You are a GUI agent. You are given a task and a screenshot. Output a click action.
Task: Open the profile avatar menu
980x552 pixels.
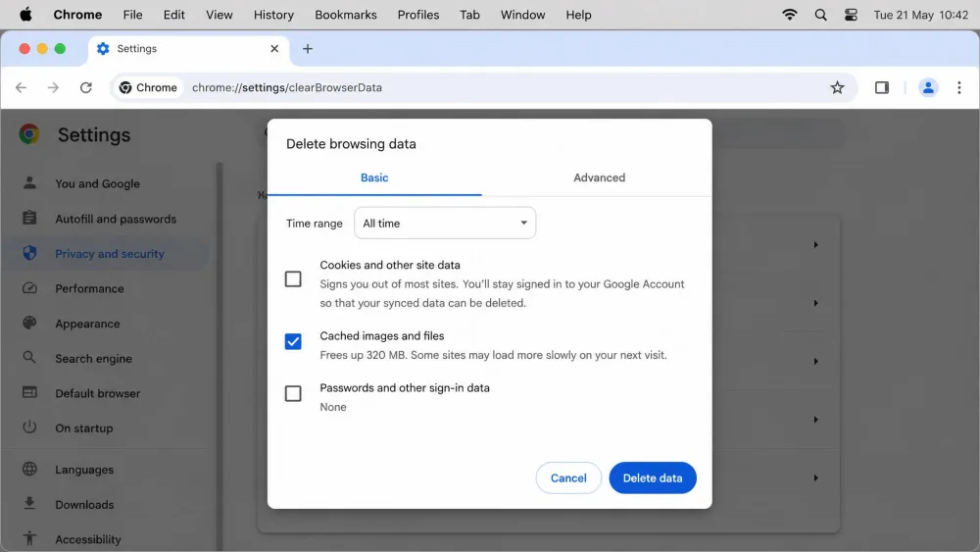pyautogui.click(x=928, y=87)
